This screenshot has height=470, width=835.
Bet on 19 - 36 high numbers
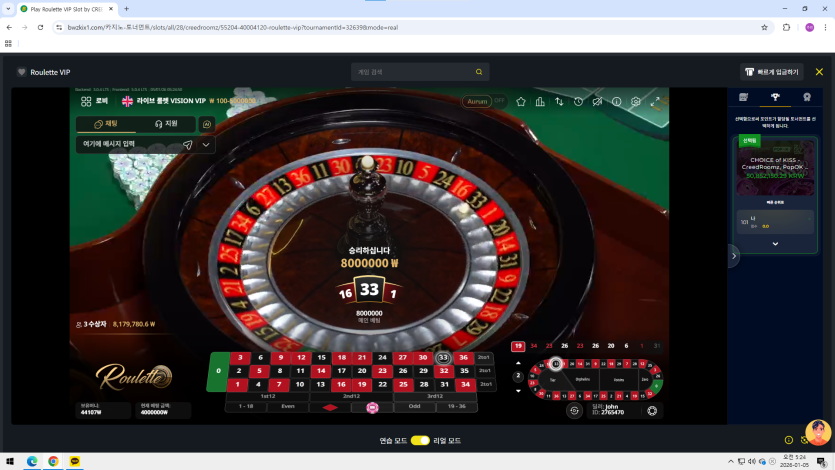(456, 407)
